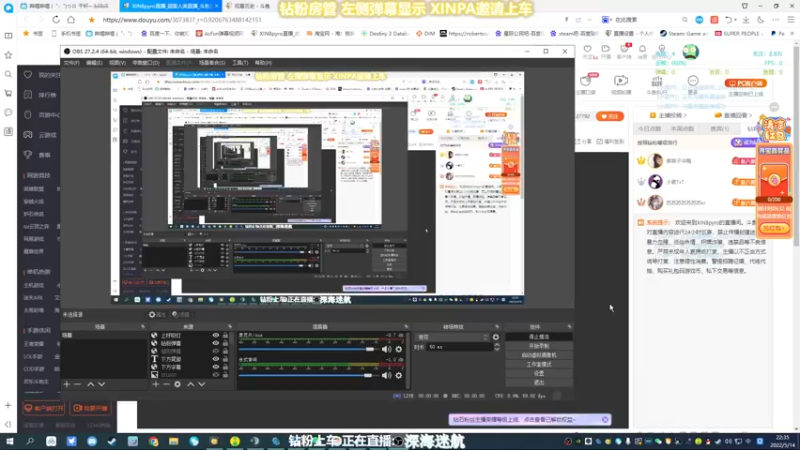Pop out the OBS Scene Transitions dock header icon

[x=497, y=327]
